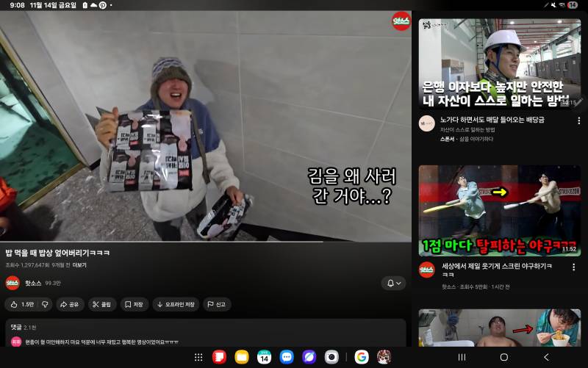Open the 세상에서 제일 웃기게 스크린 야구하기 title
588x368 pixels.
(x=497, y=270)
